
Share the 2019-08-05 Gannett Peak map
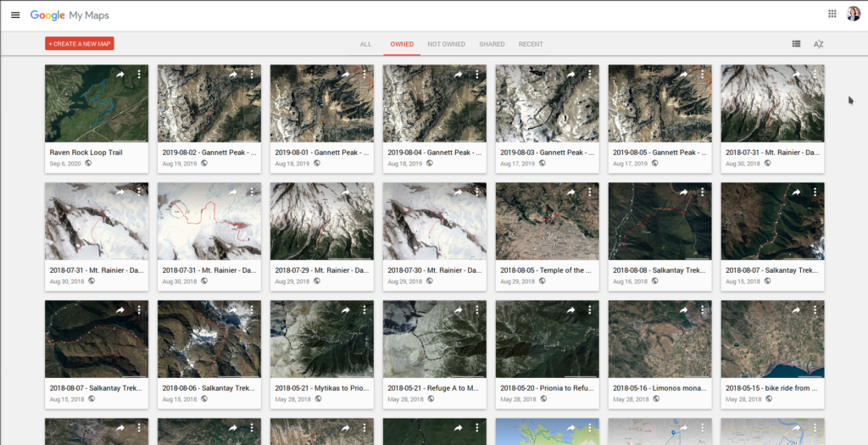tap(684, 75)
